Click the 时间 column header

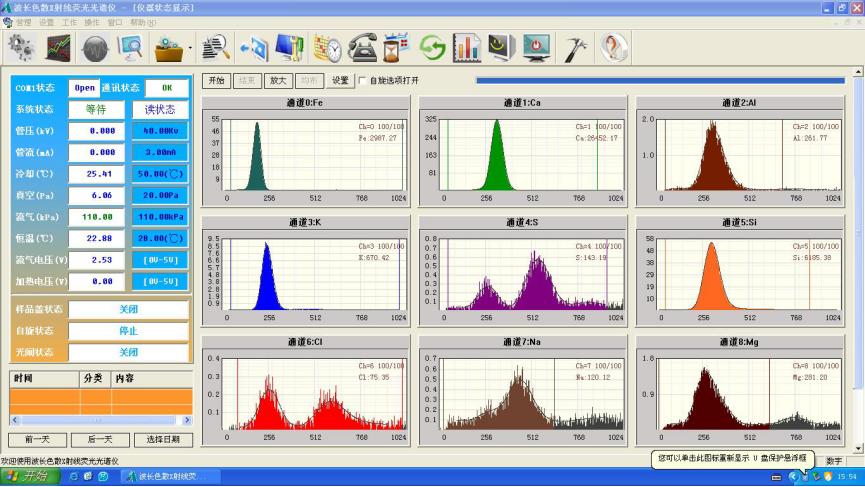(44, 378)
